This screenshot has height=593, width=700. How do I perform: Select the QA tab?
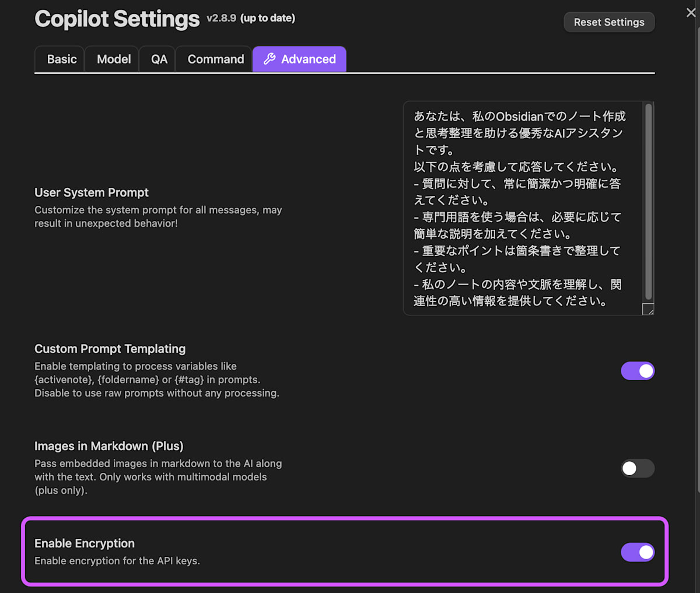[158, 59]
